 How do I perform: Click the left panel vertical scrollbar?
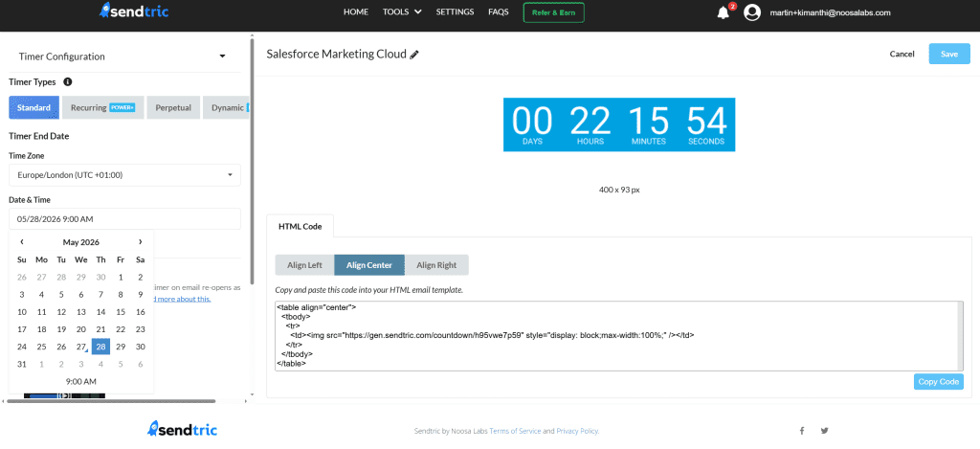(252, 163)
